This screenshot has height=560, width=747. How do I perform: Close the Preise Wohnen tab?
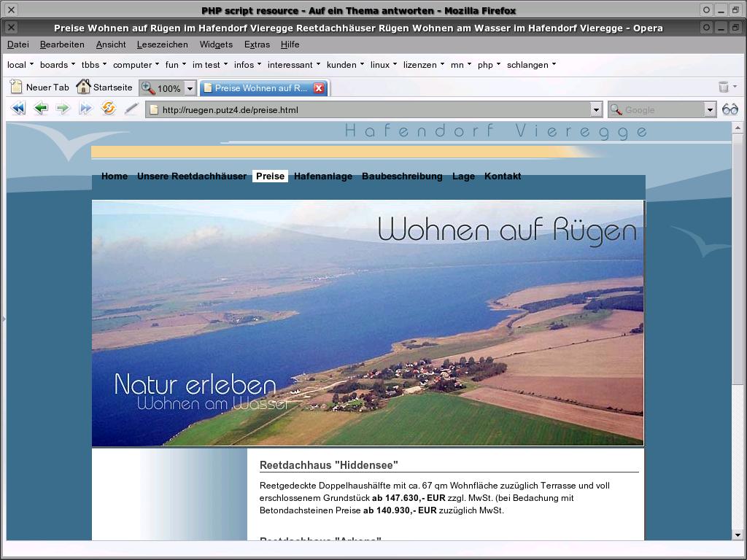[x=319, y=88]
